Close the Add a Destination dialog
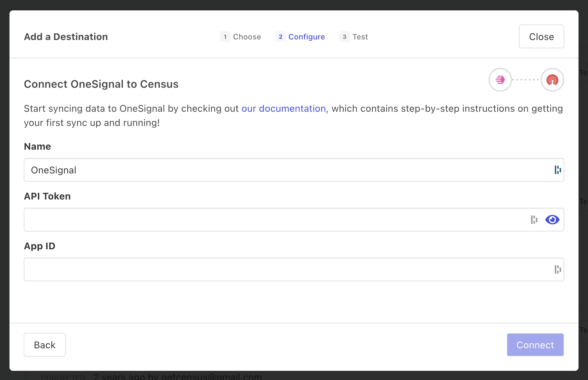This screenshot has height=380, width=588. [541, 36]
